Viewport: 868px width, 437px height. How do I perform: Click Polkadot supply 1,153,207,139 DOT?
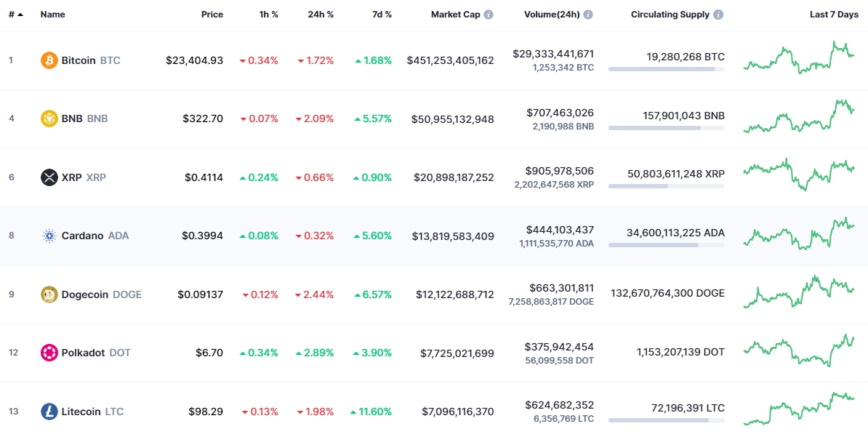click(680, 352)
